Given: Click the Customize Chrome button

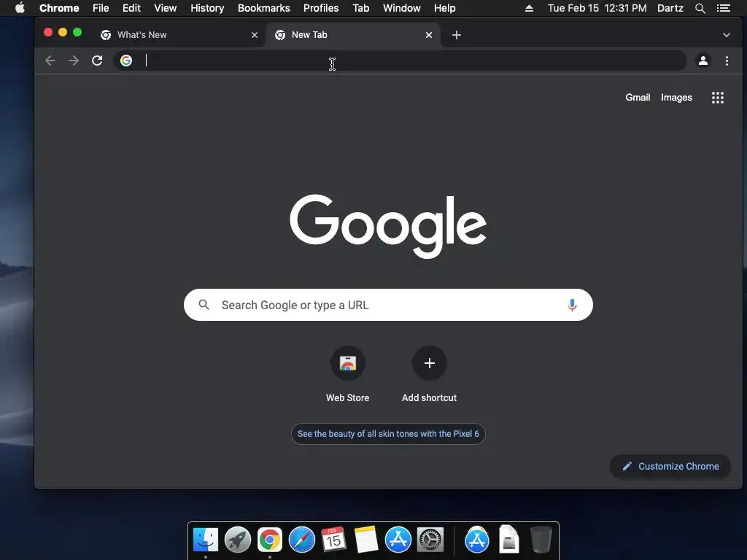Looking at the screenshot, I should (670, 466).
